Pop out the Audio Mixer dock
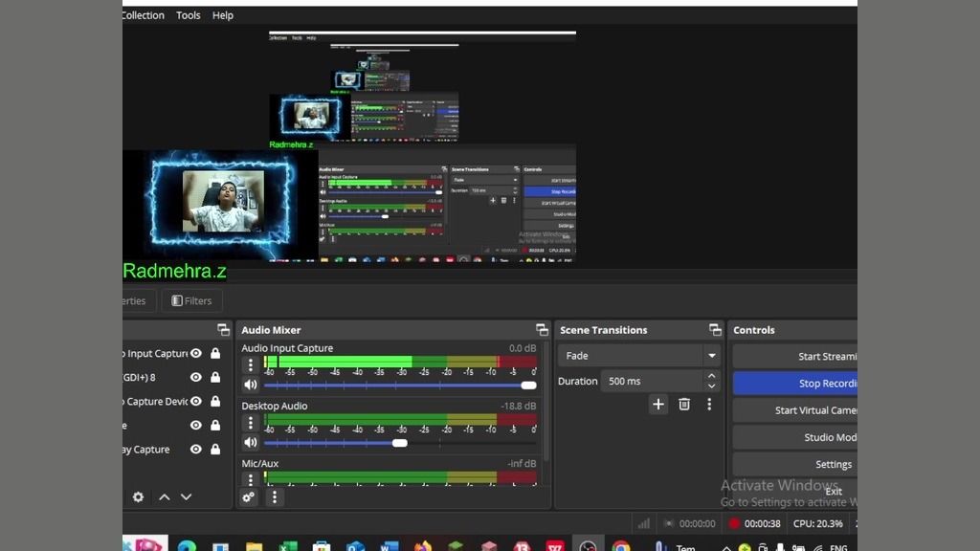The height and width of the screenshot is (551, 980). [542, 330]
